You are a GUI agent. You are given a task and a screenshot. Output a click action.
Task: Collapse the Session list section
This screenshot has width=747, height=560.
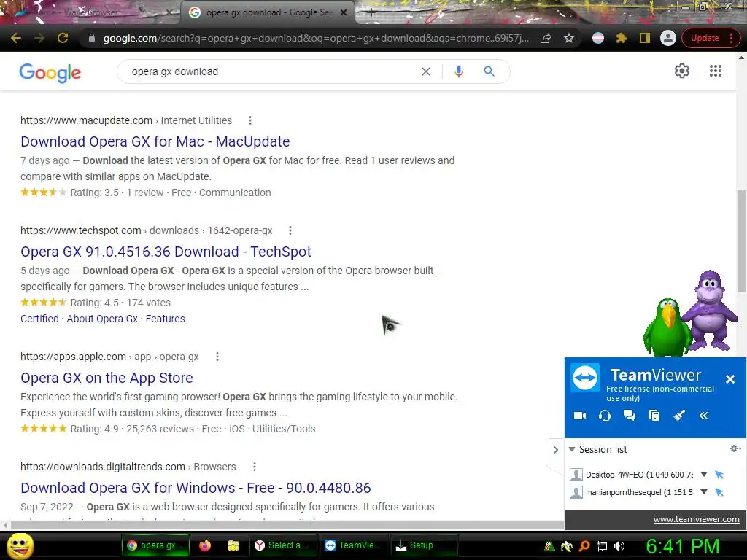point(572,449)
